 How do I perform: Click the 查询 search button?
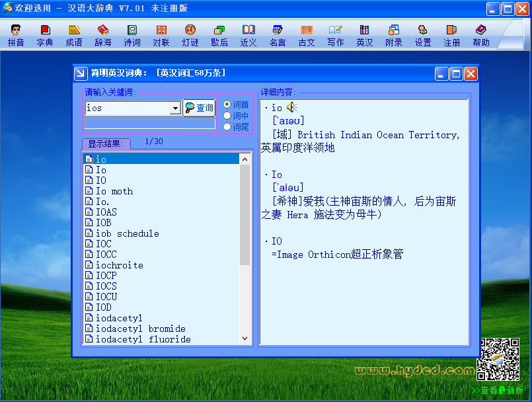[x=199, y=108]
